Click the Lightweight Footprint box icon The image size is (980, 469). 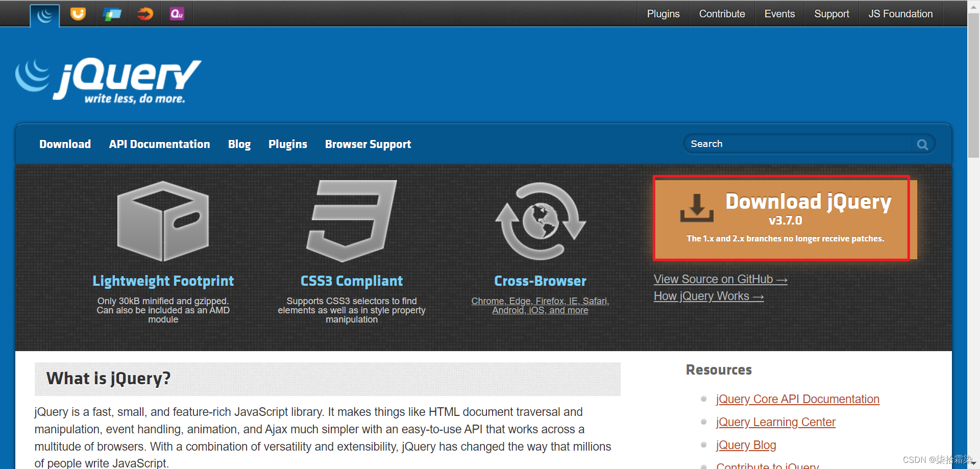tap(163, 221)
